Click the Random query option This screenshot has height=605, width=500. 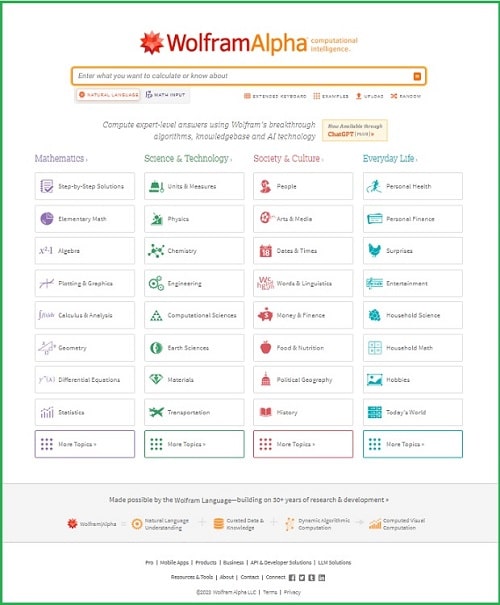[x=405, y=96]
